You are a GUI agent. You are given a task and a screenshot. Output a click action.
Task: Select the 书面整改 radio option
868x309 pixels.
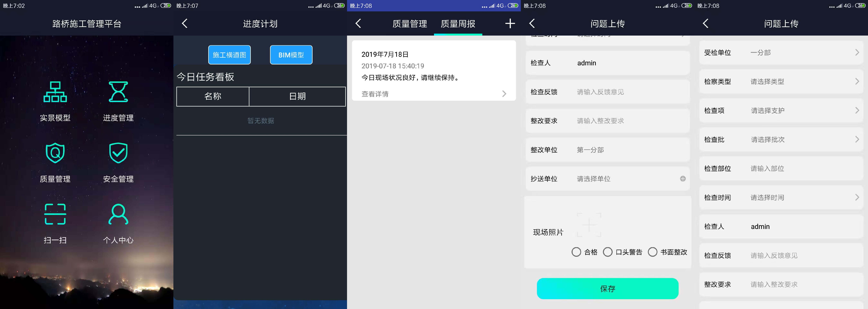[x=652, y=252]
